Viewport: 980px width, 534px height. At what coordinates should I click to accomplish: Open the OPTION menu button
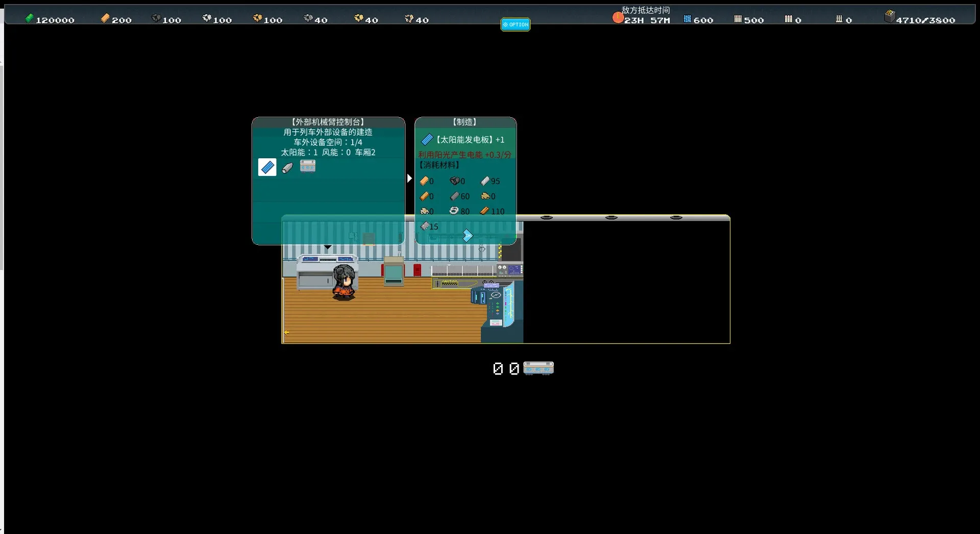point(515,24)
